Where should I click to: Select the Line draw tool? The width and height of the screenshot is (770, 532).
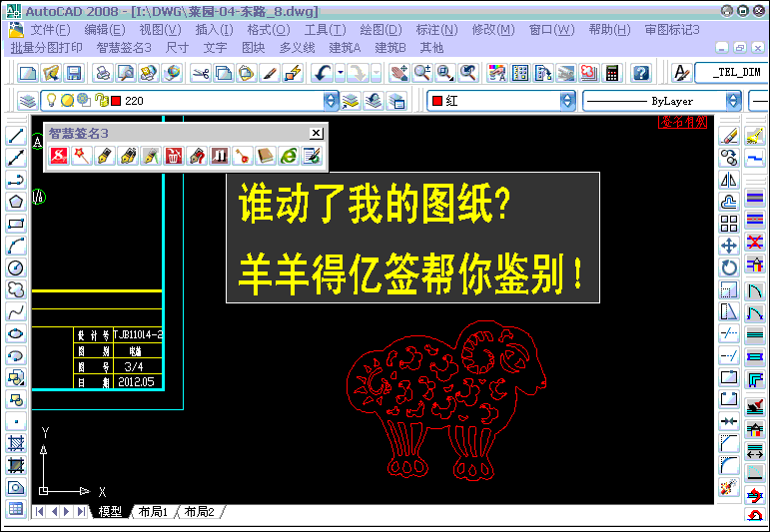coord(15,136)
